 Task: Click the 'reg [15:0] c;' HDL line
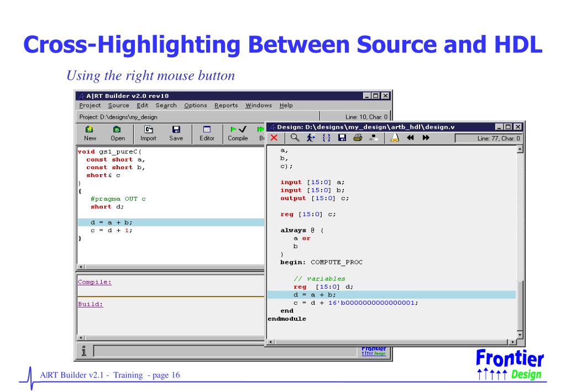[x=308, y=215]
